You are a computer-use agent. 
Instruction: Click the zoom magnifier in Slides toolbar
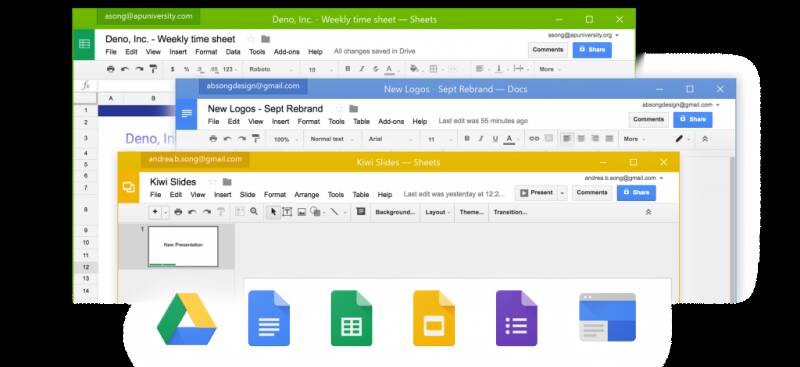click(x=254, y=211)
